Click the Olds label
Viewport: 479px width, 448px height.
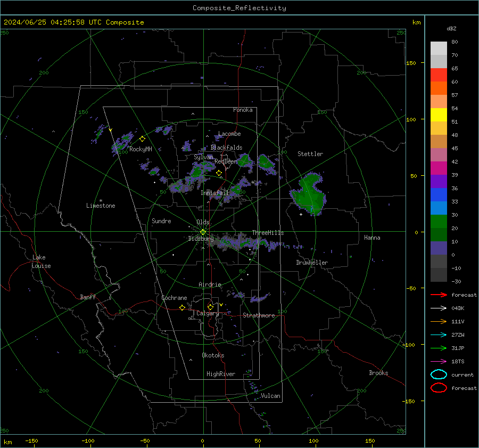(203, 222)
